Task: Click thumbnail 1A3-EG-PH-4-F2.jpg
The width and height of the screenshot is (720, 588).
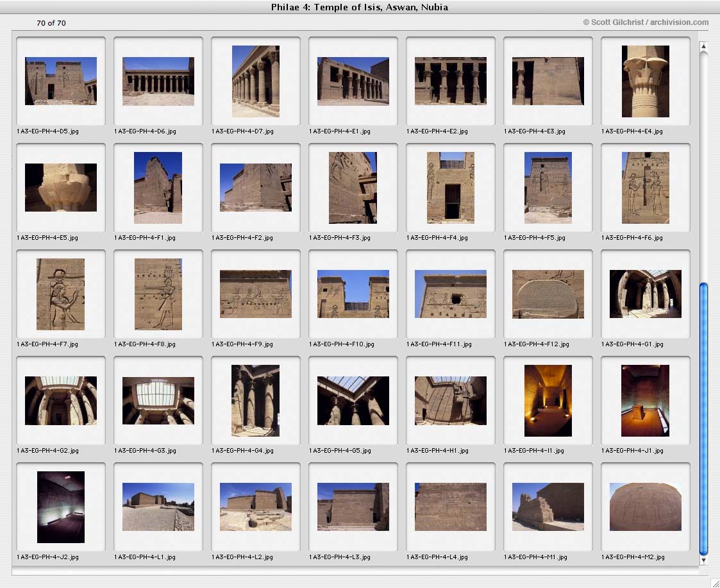Action: (255, 187)
